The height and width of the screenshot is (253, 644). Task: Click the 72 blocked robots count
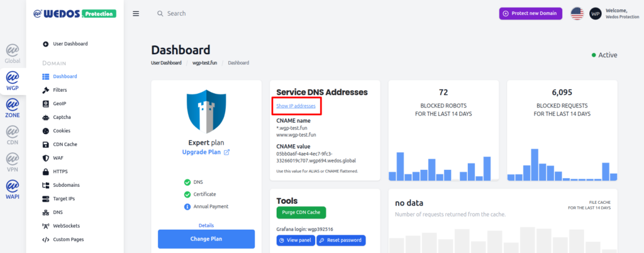point(443,93)
